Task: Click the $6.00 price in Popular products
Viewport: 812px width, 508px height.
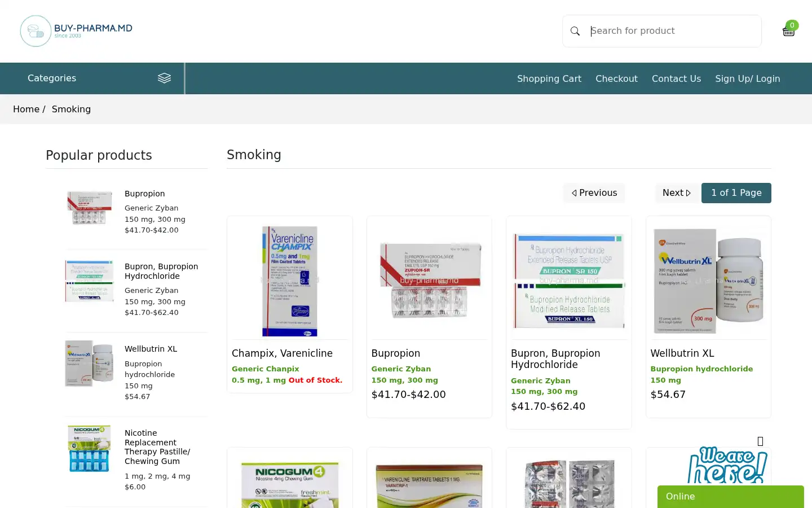Action: coord(135,487)
